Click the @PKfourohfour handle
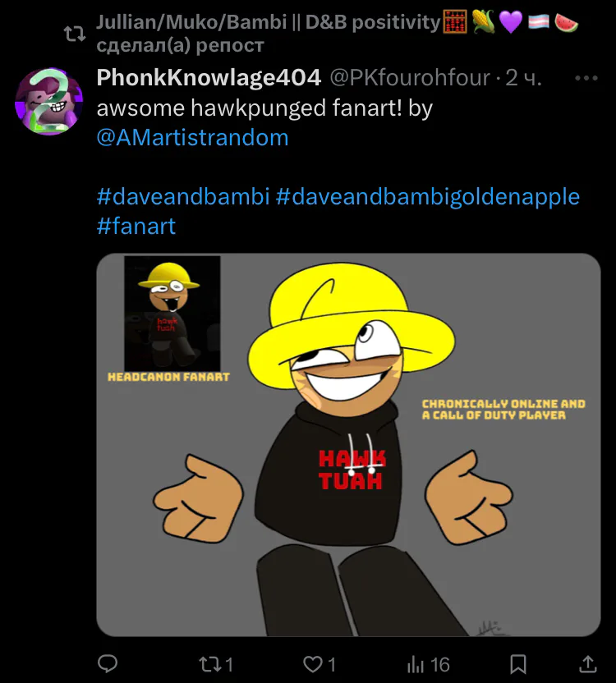616x683 pixels. click(x=410, y=78)
